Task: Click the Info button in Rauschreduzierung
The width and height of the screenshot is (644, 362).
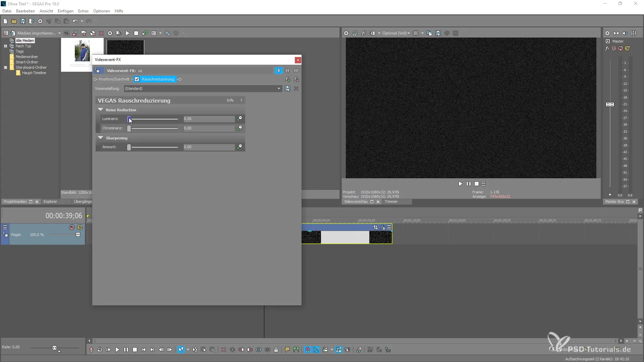Action: click(230, 100)
